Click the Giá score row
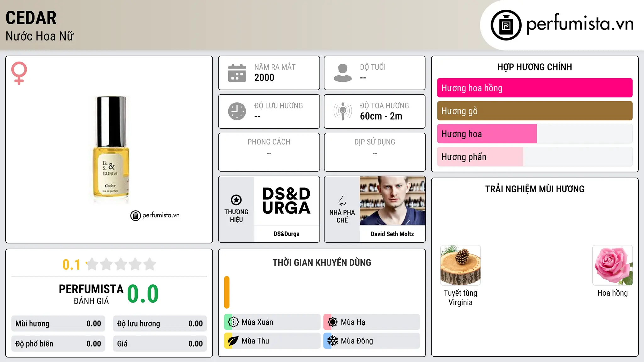 coord(160,344)
